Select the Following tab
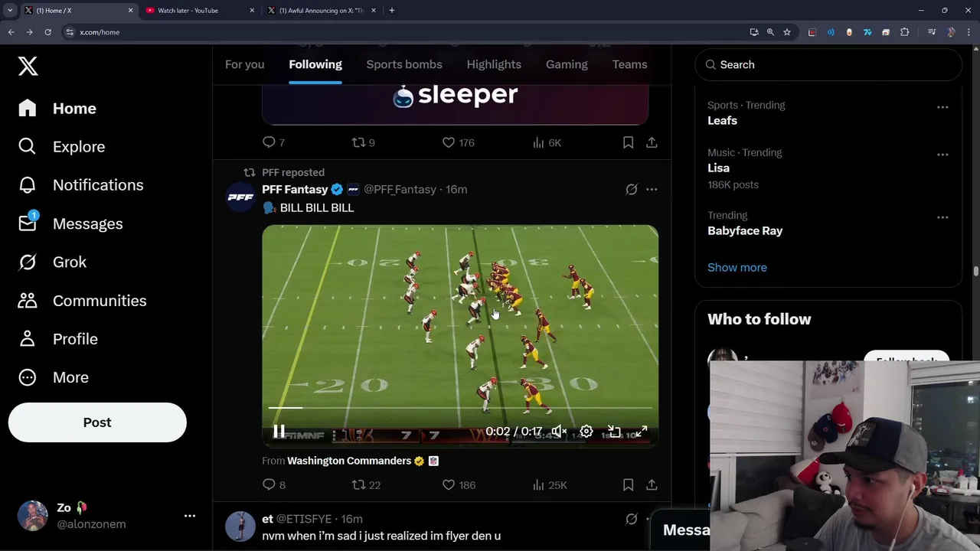Image resolution: width=980 pixels, height=551 pixels. (x=315, y=64)
